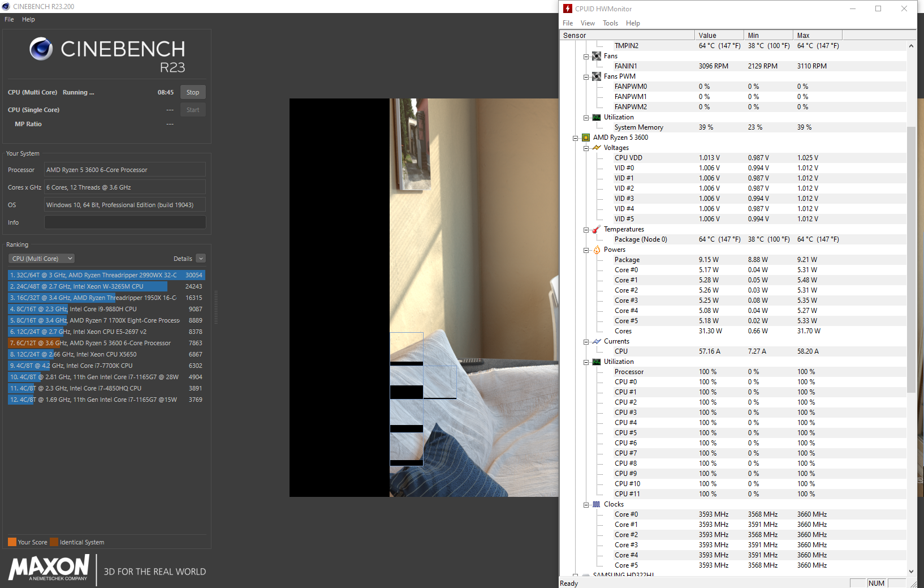Screen dimensions: 924x588
Task: Click the Clocks group icon
Action: (597, 504)
